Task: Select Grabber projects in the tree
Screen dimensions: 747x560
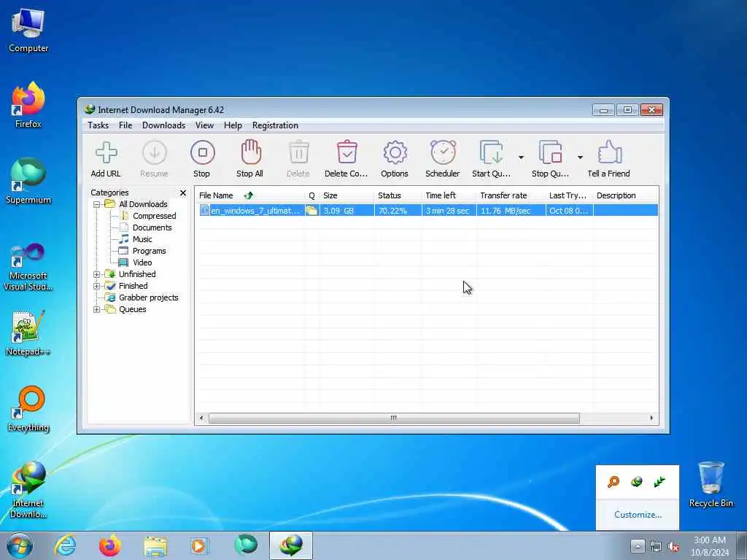Action: click(x=148, y=297)
